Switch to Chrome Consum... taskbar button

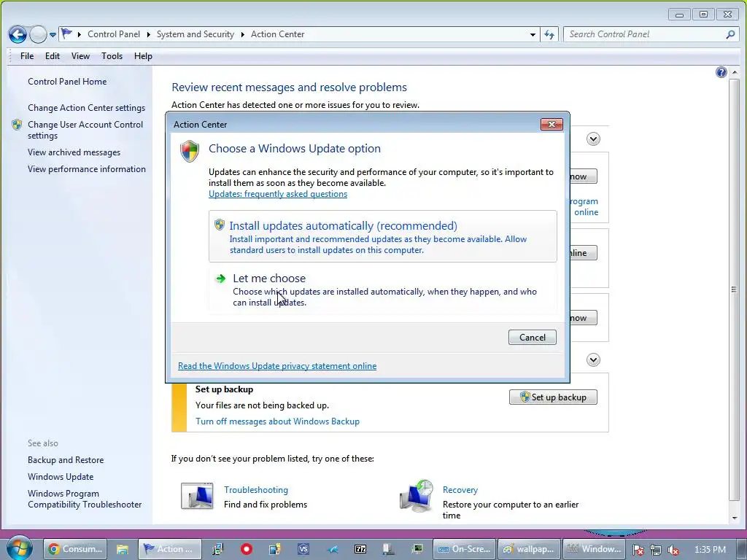point(75,549)
